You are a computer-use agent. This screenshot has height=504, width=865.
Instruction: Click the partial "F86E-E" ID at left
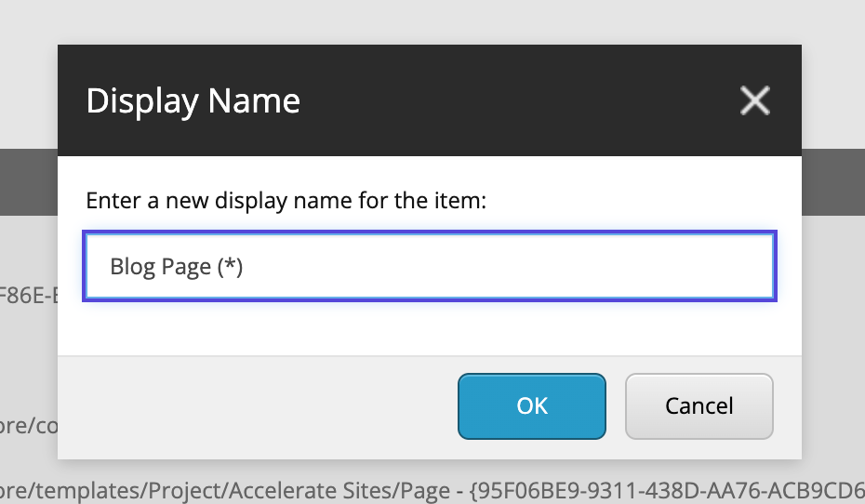26,297
